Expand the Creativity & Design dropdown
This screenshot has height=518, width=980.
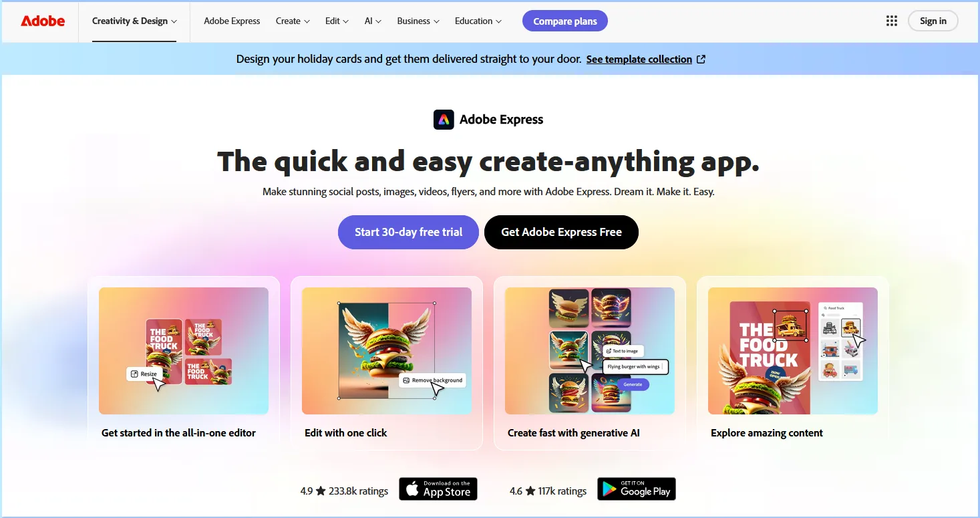tap(134, 21)
